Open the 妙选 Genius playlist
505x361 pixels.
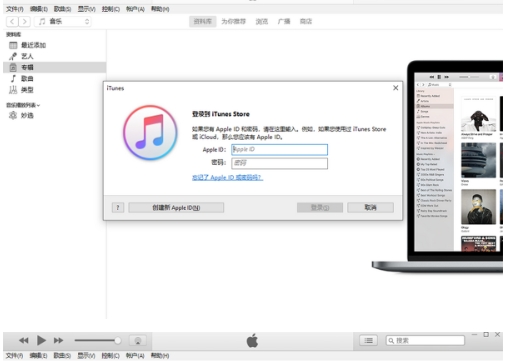point(55,116)
